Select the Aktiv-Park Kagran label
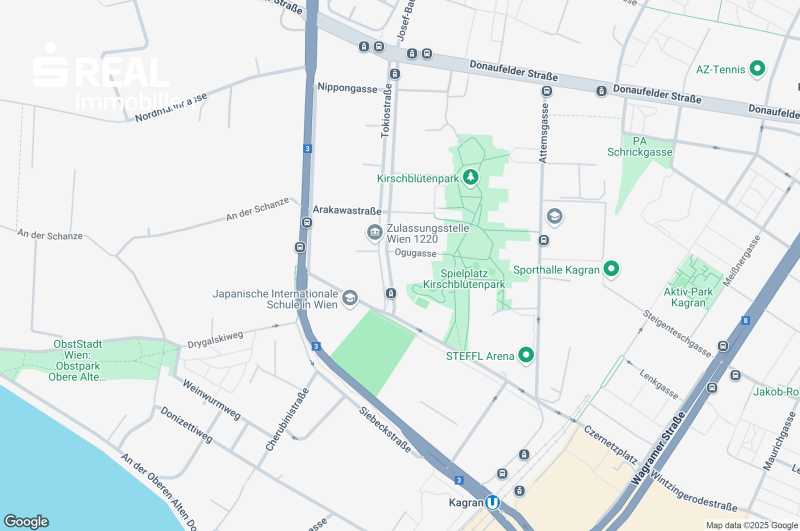 pos(688,297)
